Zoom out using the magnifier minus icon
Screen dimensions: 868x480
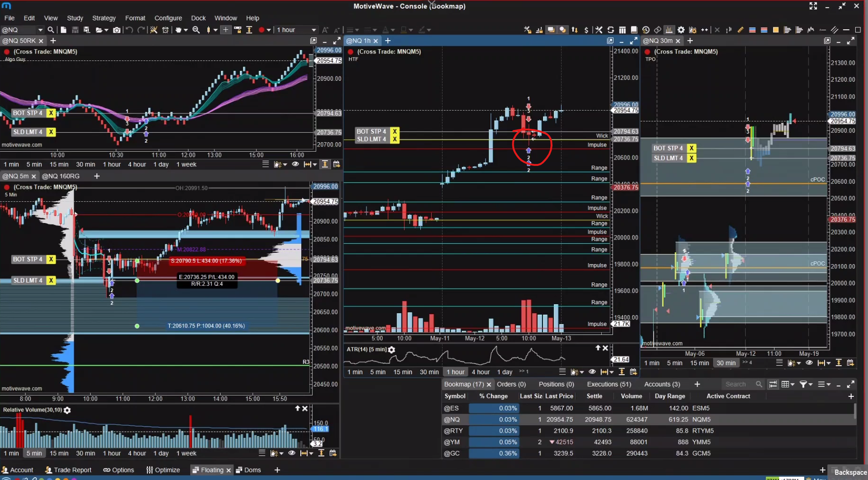[196, 30]
